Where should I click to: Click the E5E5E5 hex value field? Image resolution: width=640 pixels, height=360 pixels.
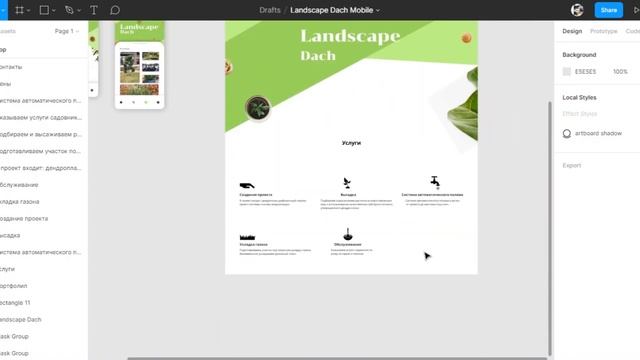click(x=585, y=71)
